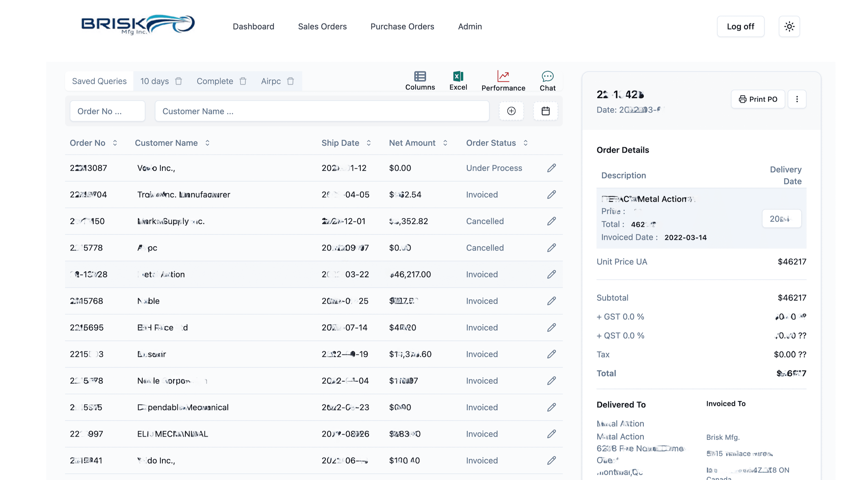868x480 pixels.
Task: Click the '$46,217.00' net amount cell
Action: [410, 274]
